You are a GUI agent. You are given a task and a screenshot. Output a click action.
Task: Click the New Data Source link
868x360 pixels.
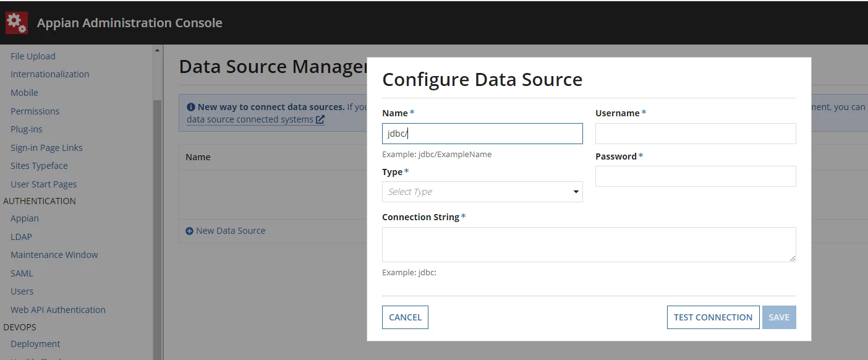pyautogui.click(x=231, y=231)
